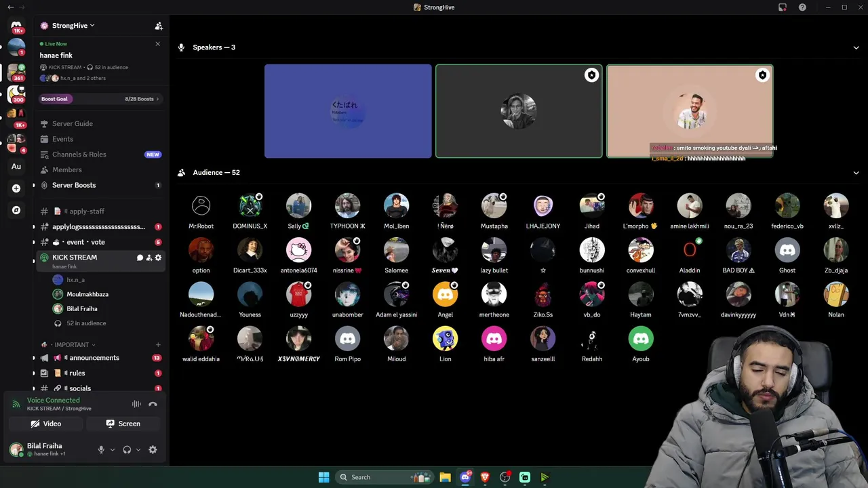Select hx.n_a in channel speaker list

tap(75, 280)
